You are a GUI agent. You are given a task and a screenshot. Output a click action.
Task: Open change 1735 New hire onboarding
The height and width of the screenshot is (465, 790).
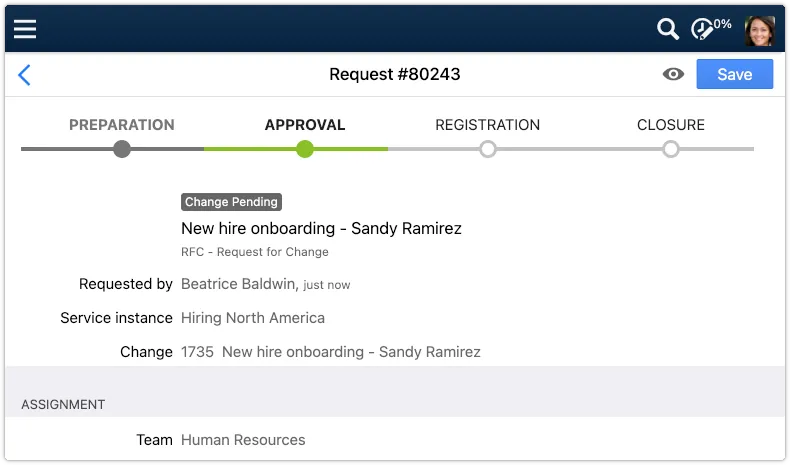point(331,352)
